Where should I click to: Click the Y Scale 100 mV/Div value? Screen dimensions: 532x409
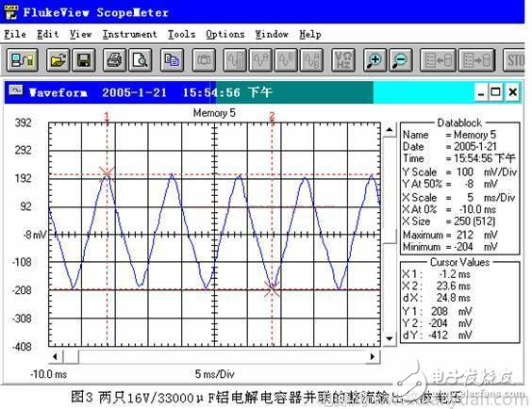tap(486, 172)
